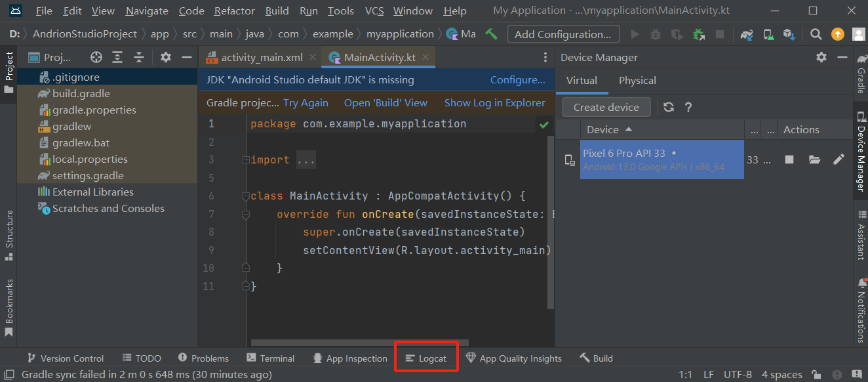Sync project with Gradle files icon
This screenshot has height=382, width=868.
pos(747,33)
